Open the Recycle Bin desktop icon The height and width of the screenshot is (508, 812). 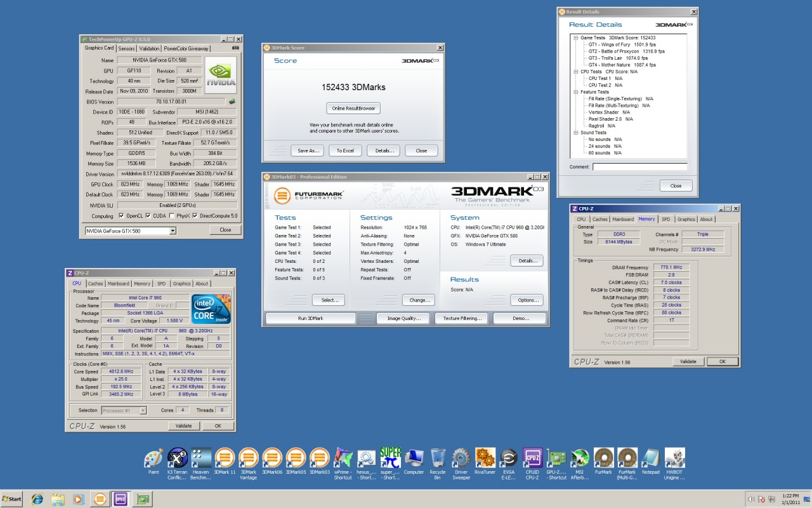click(x=438, y=458)
